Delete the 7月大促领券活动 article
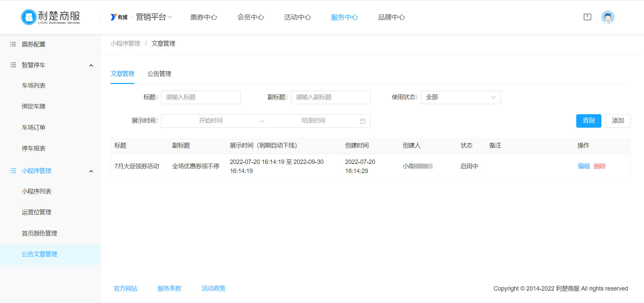Screen dimensions: 644x303 point(600,166)
